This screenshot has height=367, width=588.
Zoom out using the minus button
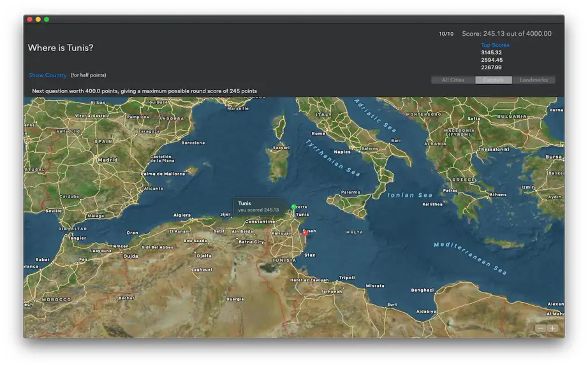coord(540,328)
